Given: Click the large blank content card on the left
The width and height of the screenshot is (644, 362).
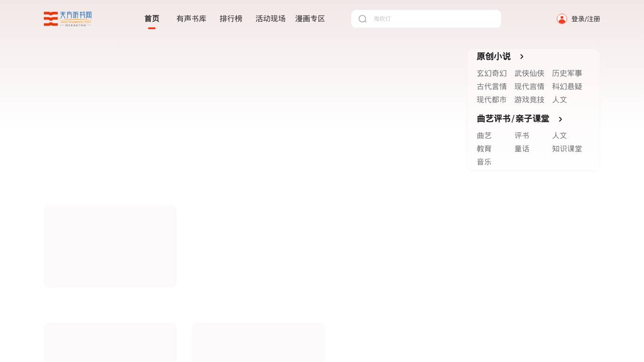Looking at the screenshot, I should click(110, 246).
